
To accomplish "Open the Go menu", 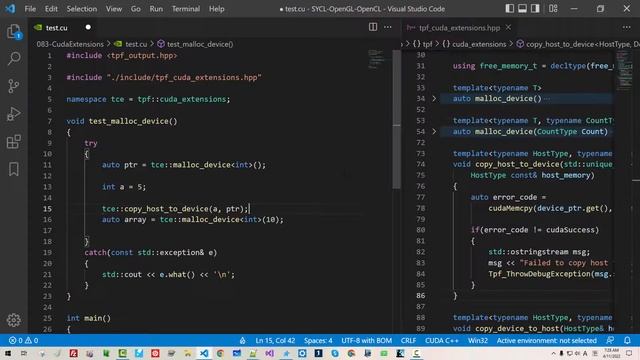I will coord(136,9).
